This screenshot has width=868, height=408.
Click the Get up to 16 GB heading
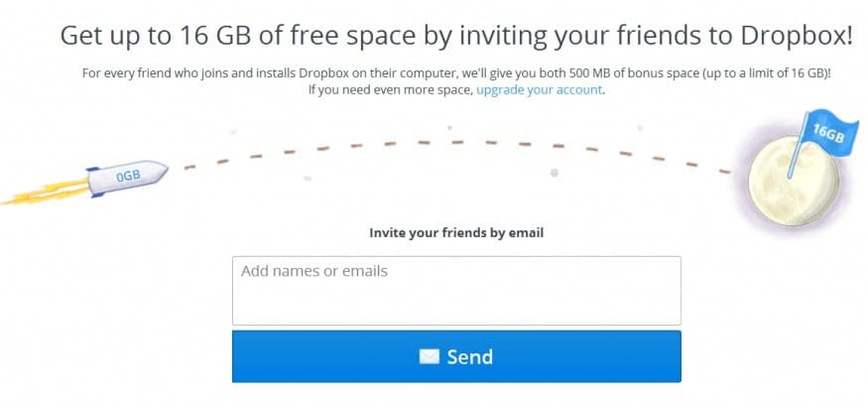coord(456,37)
